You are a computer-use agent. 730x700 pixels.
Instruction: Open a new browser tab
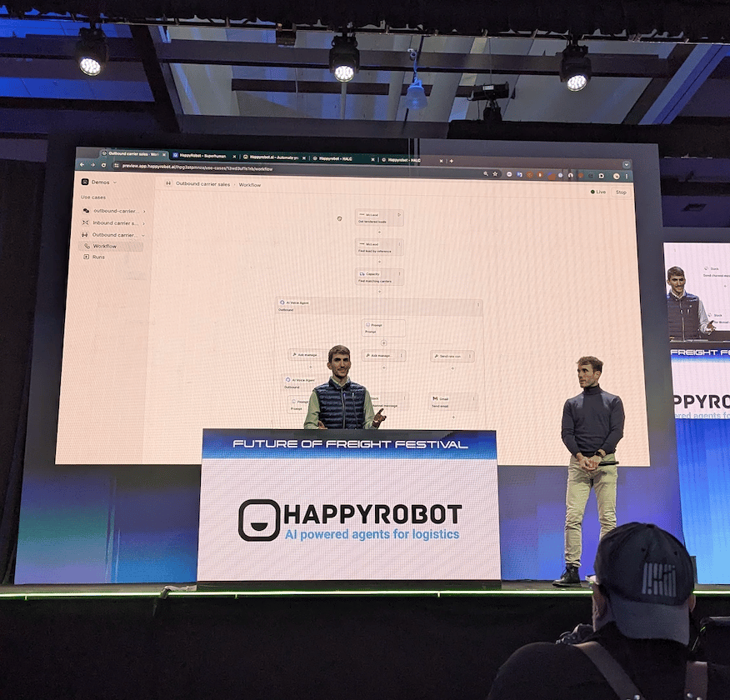pos(451,161)
